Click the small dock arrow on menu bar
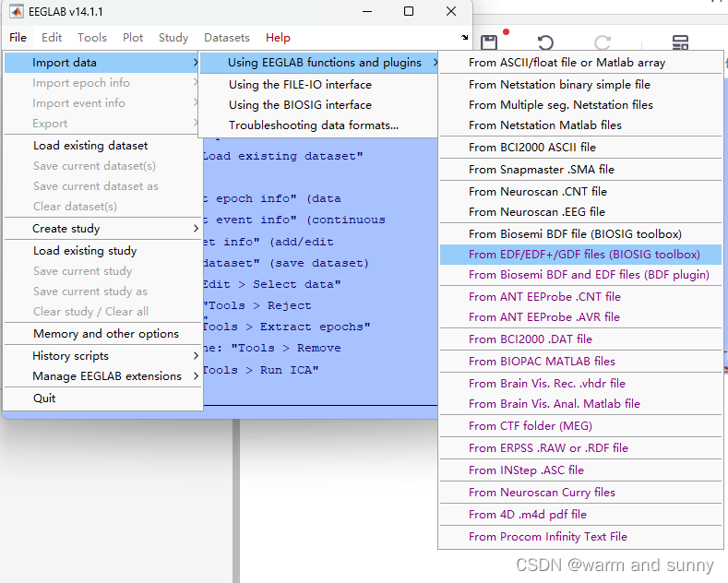The image size is (728, 583). click(x=465, y=37)
